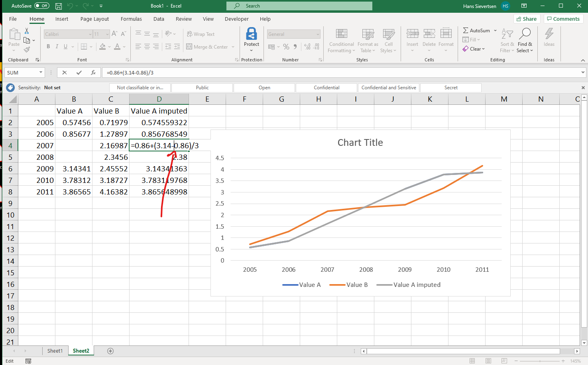Toggle Italic formatting
Viewport: 588px width, 365px height.
[57, 47]
